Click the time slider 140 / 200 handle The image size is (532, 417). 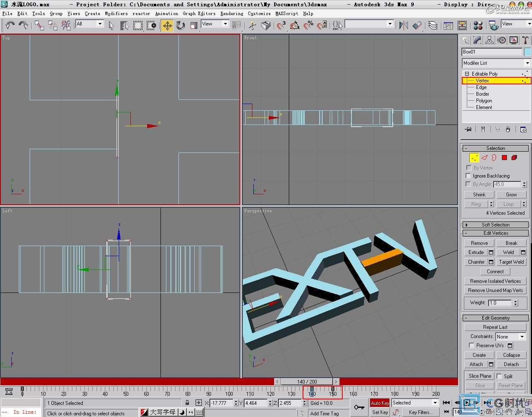pyautogui.click(x=307, y=381)
